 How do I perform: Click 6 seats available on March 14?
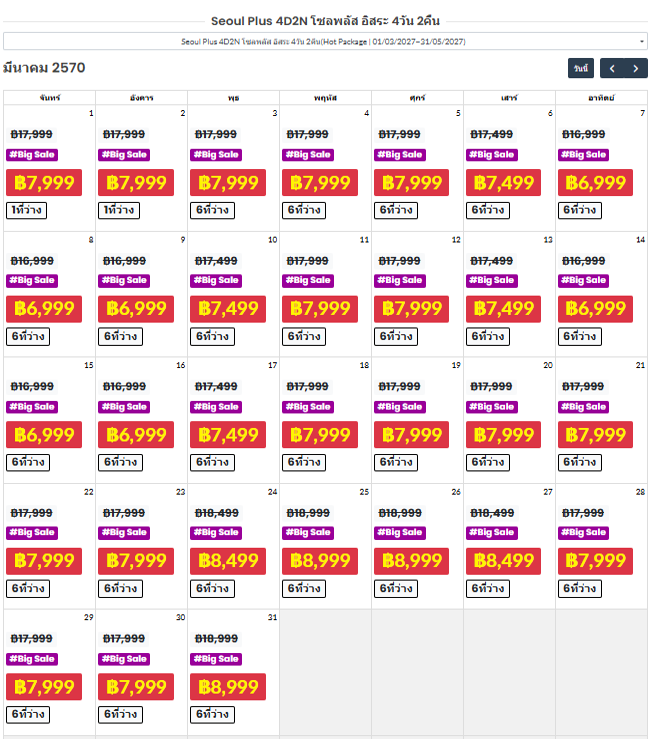580,337
